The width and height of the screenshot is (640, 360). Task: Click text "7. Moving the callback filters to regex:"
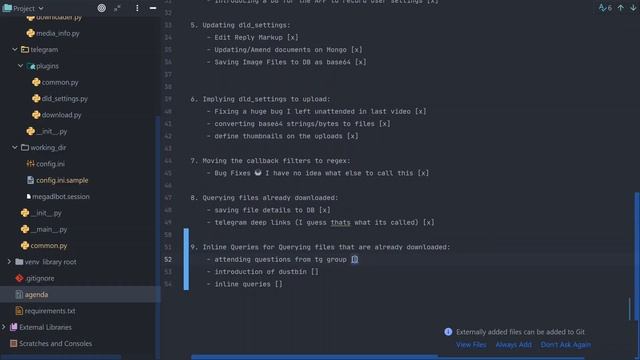[270, 161]
